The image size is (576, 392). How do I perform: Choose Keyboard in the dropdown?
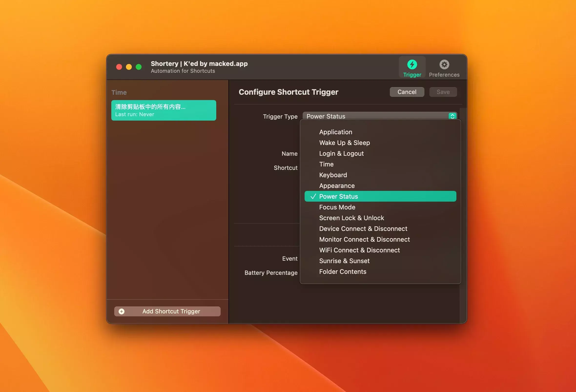(333, 175)
